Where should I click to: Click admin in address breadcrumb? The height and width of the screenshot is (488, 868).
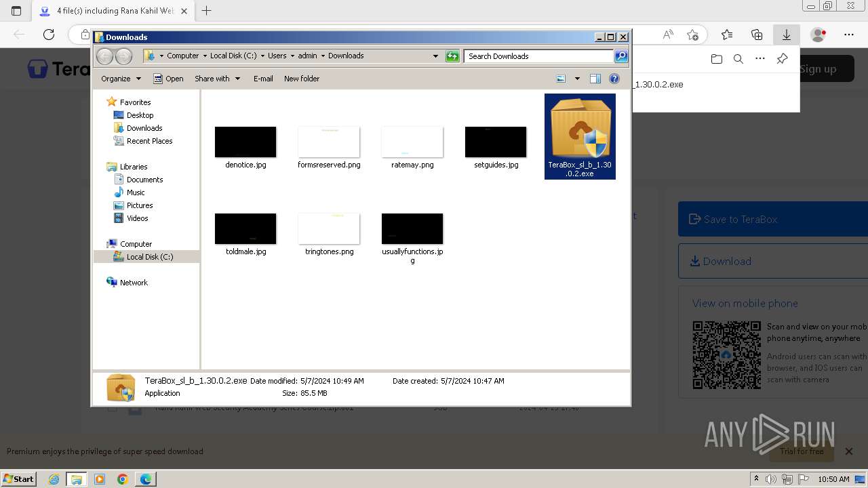pyautogui.click(x=307, y=56)
